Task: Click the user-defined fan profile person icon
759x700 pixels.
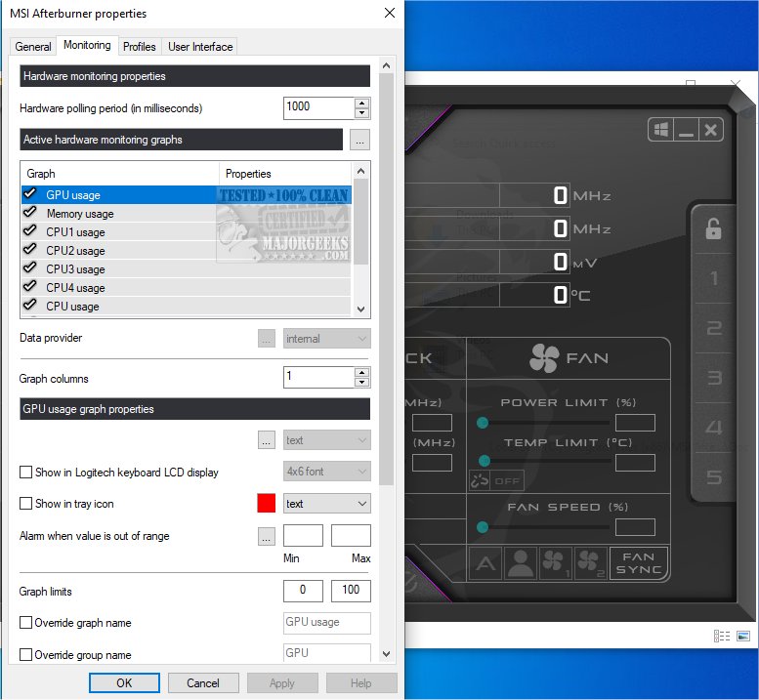Action: click(x=521, y=563)
